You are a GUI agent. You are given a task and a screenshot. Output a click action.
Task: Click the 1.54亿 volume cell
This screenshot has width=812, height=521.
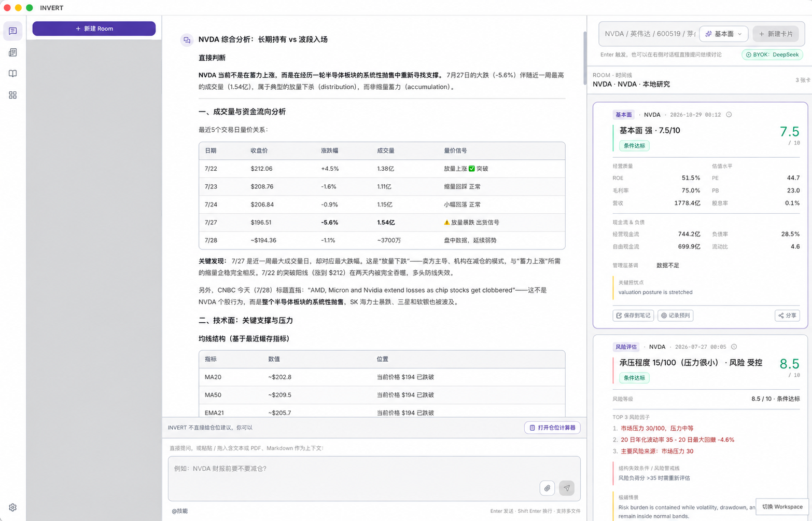coord(386,222)
